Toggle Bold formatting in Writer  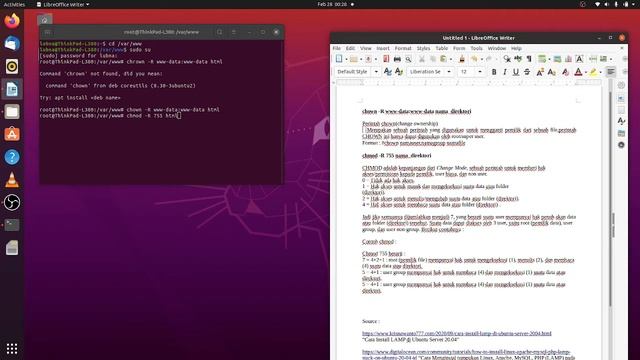494,72
